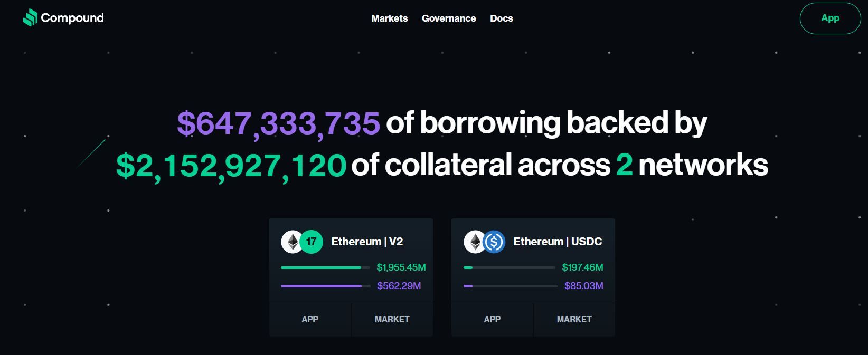Click the Ethereum | USDC card title
The width and height of the screenshot is (868, 355).
pyautogui.click(x=558, y=242)
